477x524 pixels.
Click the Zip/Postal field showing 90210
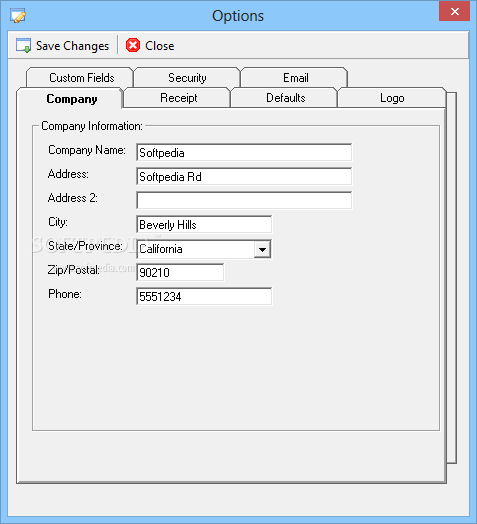(180, 272)
